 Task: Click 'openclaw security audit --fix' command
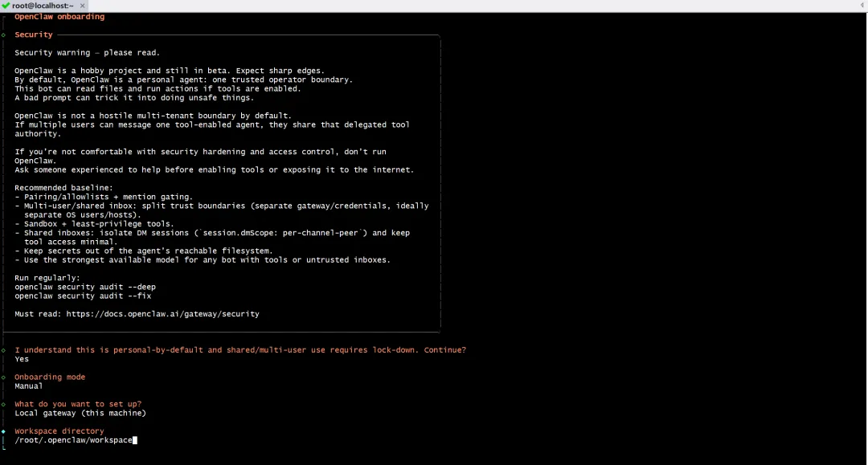coord(83,296)
